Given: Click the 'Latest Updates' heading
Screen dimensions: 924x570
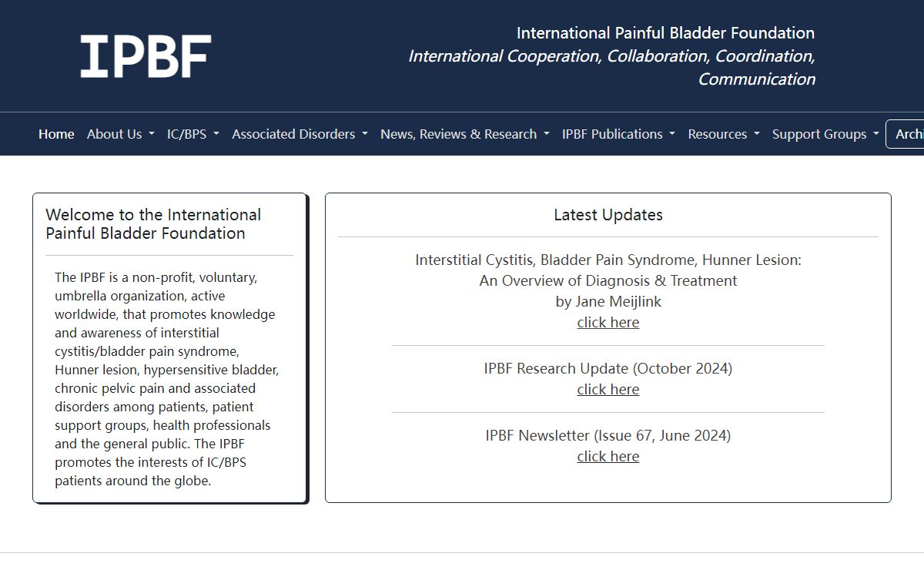Looking at the screenshot, I should point(608,215).
